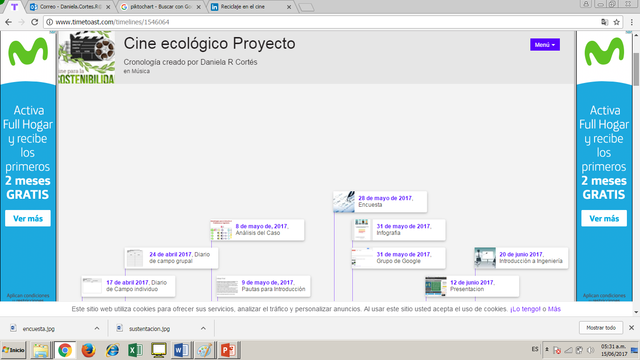The image size is (640, 360).
Task: Click the browser back arrow
Action: click(x=9, y=22)
